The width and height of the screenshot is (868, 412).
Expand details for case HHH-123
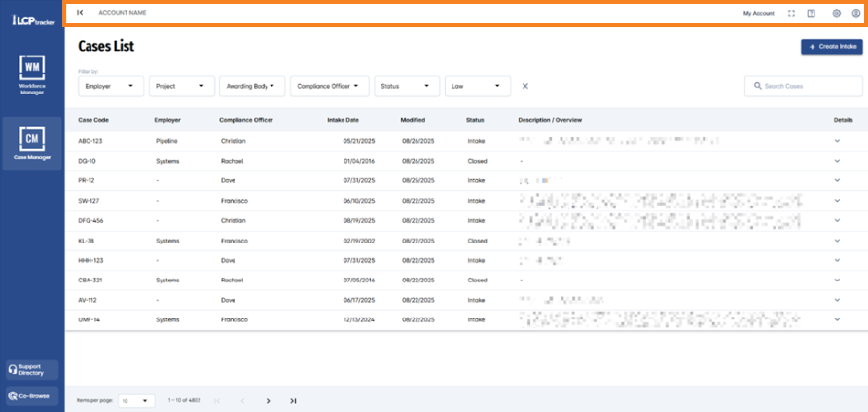[837, 260]
